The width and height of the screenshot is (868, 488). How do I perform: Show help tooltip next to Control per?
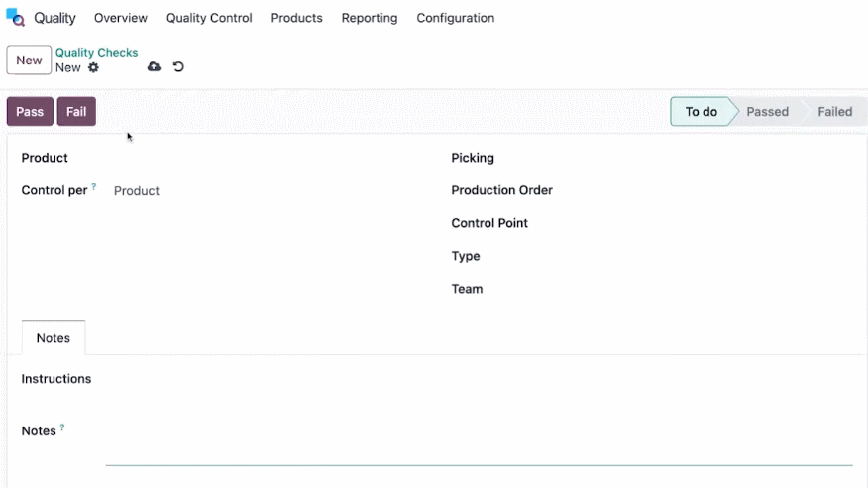point(93,187)
